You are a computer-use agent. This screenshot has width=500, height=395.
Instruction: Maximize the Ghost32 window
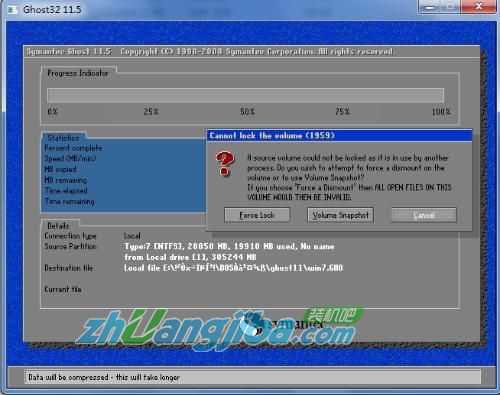pyautogui.click(x=451, y=6)
